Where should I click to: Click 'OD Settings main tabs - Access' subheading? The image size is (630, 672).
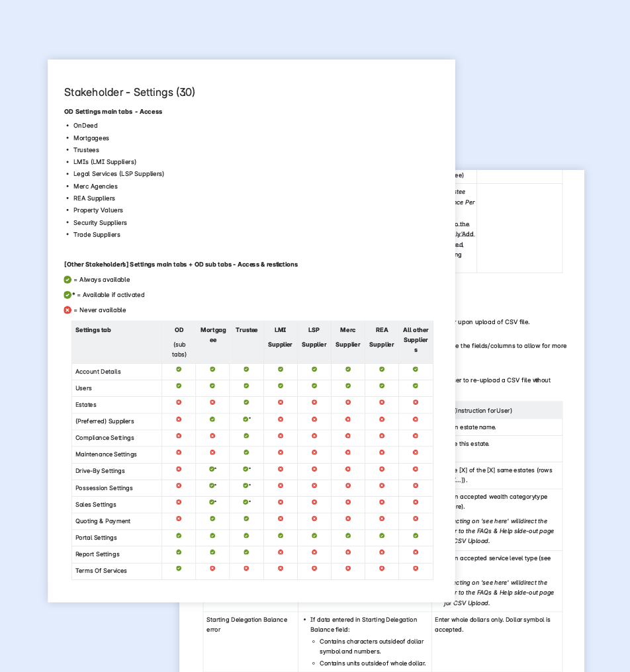pos(113,111)
